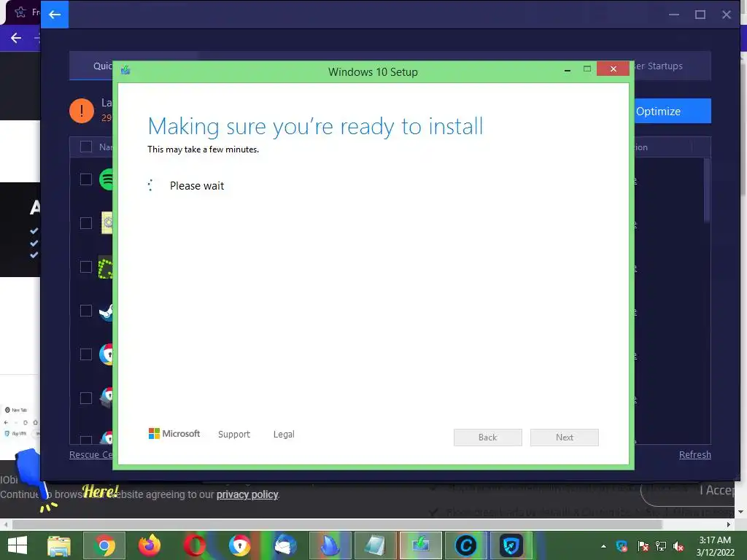Maximize the Windows 10 Setup window
The width and height of the screenshot is (747, 560).
point(587,69)
